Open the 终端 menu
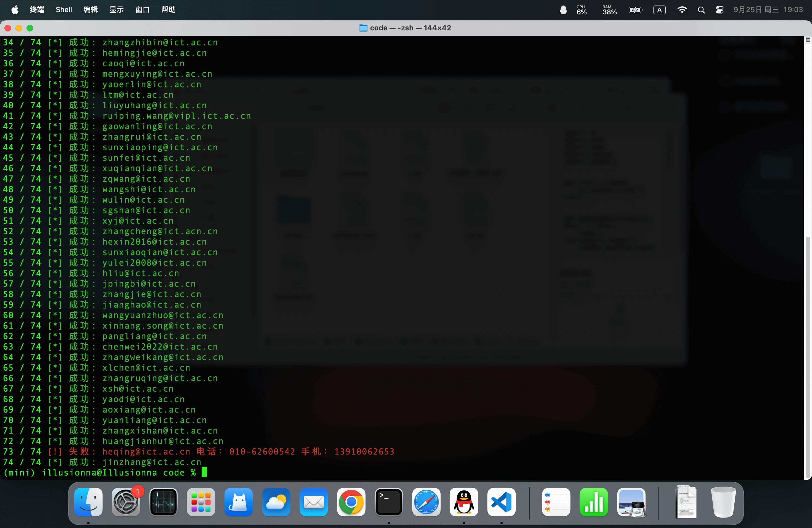Viewport: 812px width, 528px height. coord(37,10)
